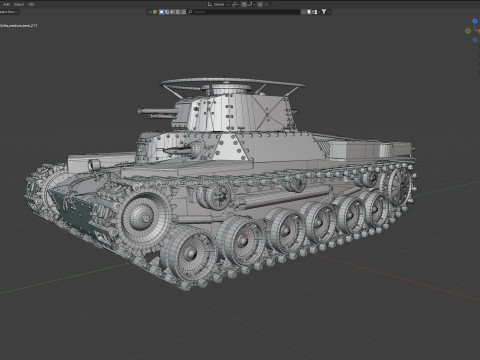Expand the chevron left of multicolor icon
This screenshot has height=360, width=480.
tap(150, 12)
